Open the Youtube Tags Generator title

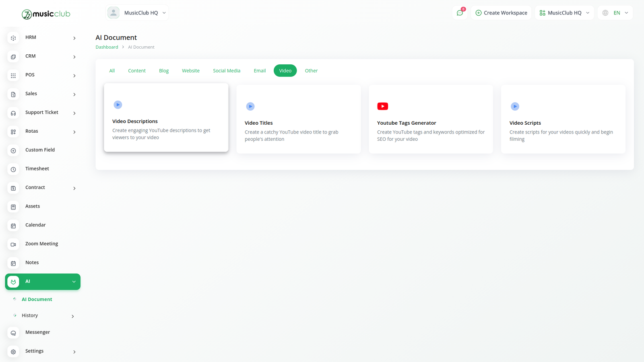coord(407,123)
